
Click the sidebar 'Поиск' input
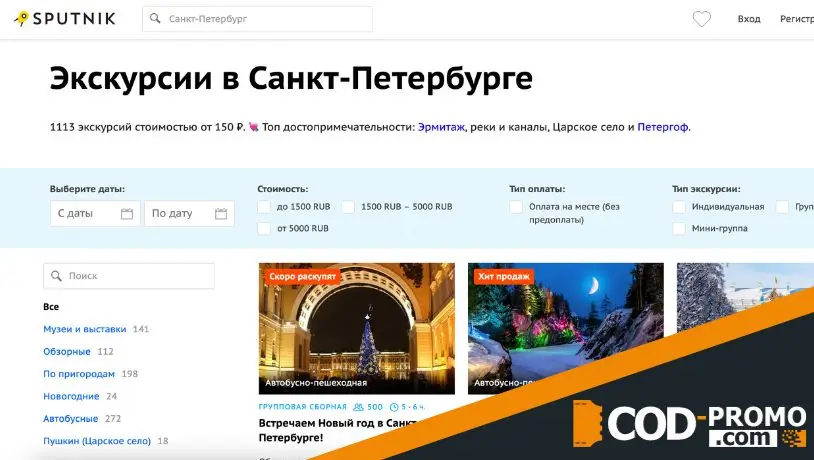click(x=129, y=276)
